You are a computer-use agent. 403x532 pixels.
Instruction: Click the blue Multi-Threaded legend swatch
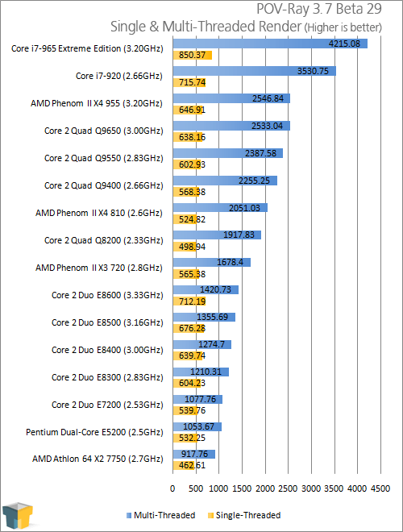coord(129,515)
